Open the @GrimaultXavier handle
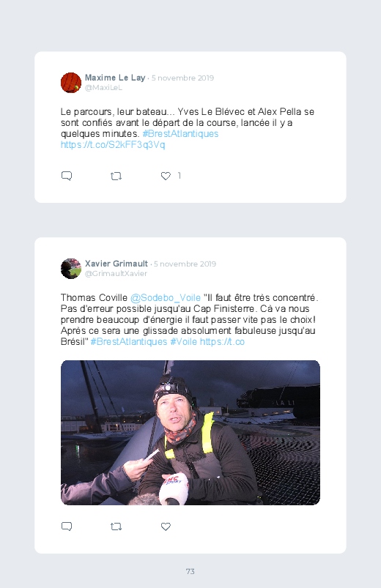The height and width of the screenshot is (588, 381). point(116,274)
